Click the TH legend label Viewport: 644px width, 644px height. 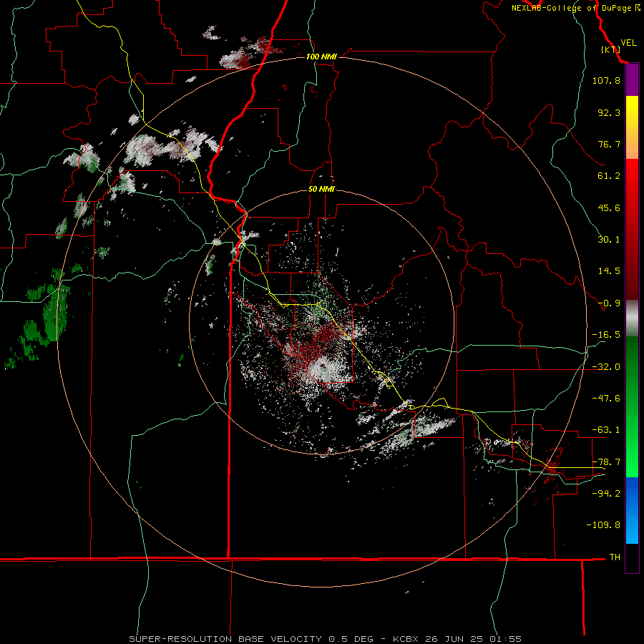pos(615,557)
